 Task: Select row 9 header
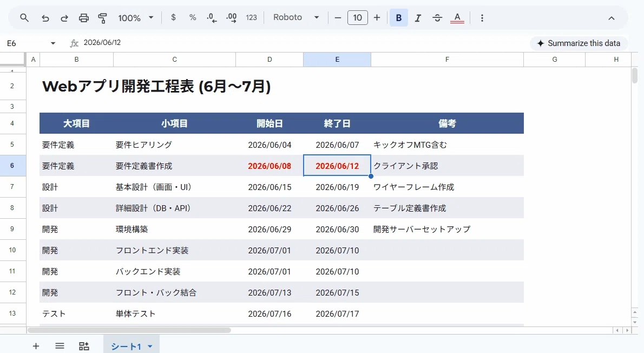pos(12,229)
